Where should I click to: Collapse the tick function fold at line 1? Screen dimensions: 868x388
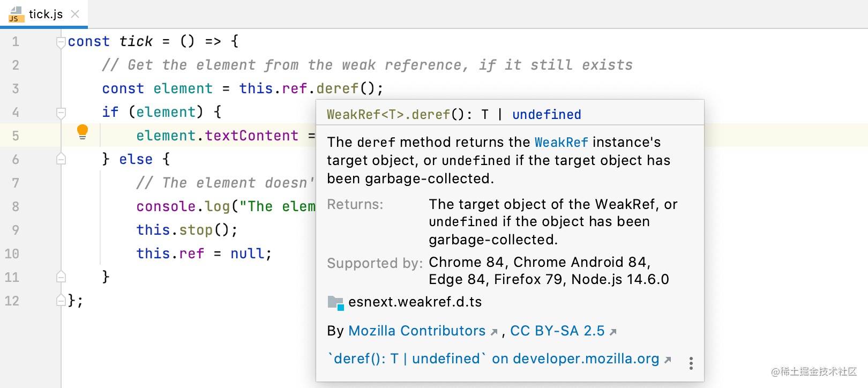(x=61, y=42)
